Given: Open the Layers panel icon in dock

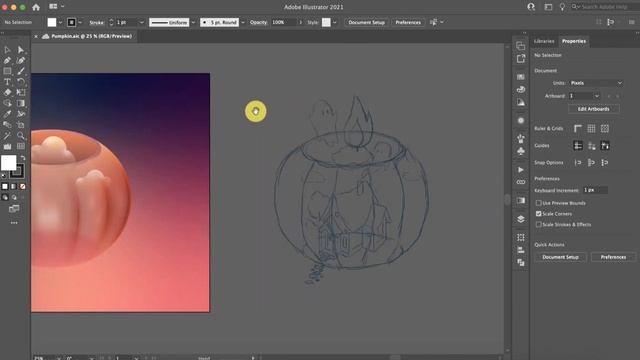Looking at the screenshot, I should pyautogui.click(x=521, y=219).
